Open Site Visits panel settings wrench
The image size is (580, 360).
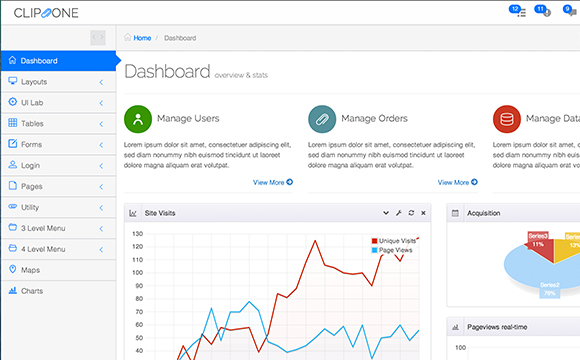point(399,213)
